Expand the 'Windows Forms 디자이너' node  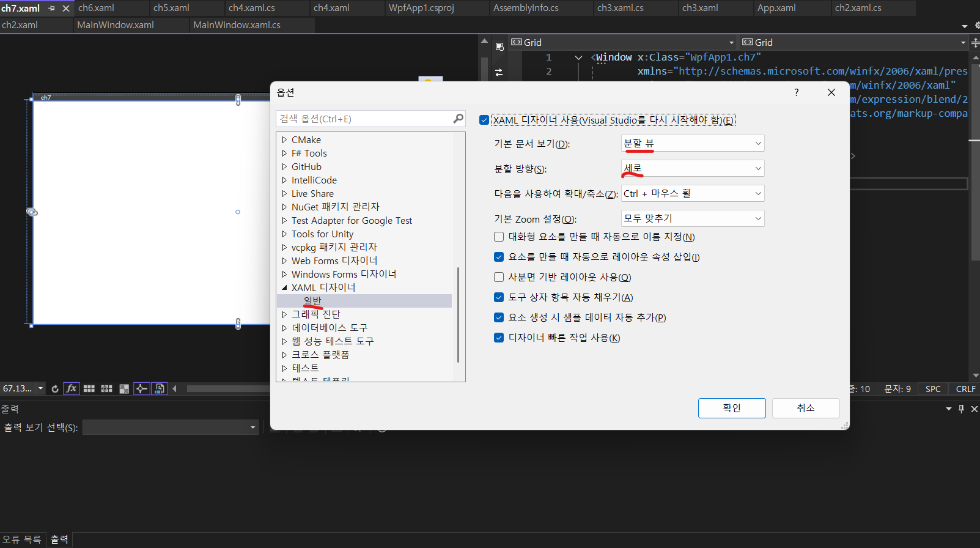pos(284,274)
